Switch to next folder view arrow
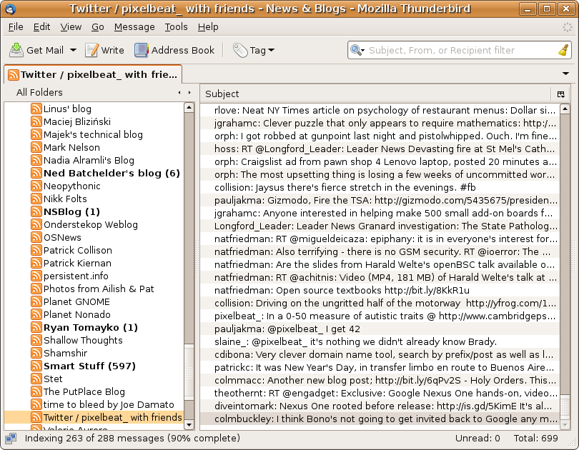The image size is (579, 450). tap(189, 92)
